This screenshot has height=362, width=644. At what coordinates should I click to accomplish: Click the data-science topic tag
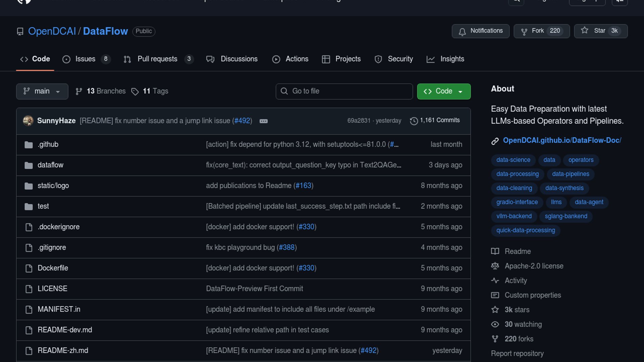(x=513, y=160)
